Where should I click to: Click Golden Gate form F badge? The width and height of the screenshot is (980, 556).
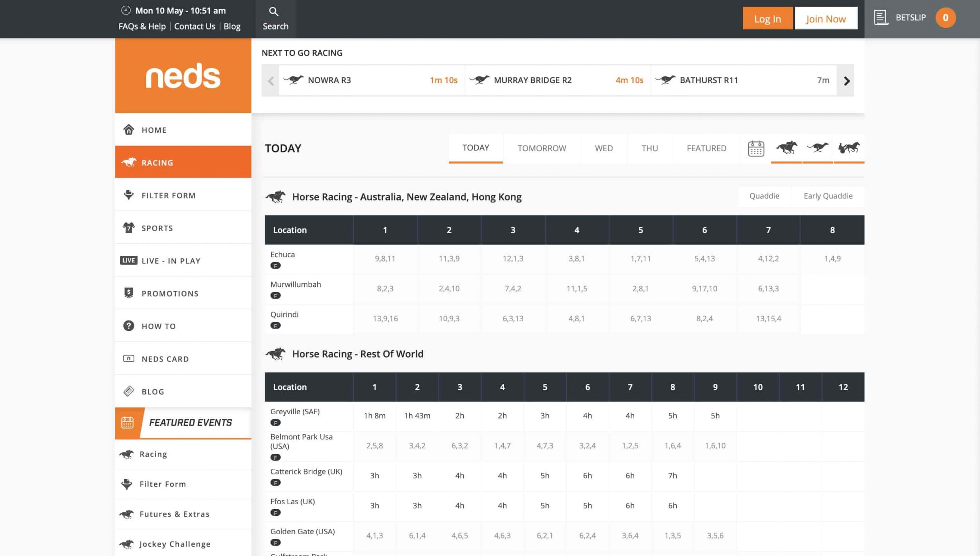(275, 542)
